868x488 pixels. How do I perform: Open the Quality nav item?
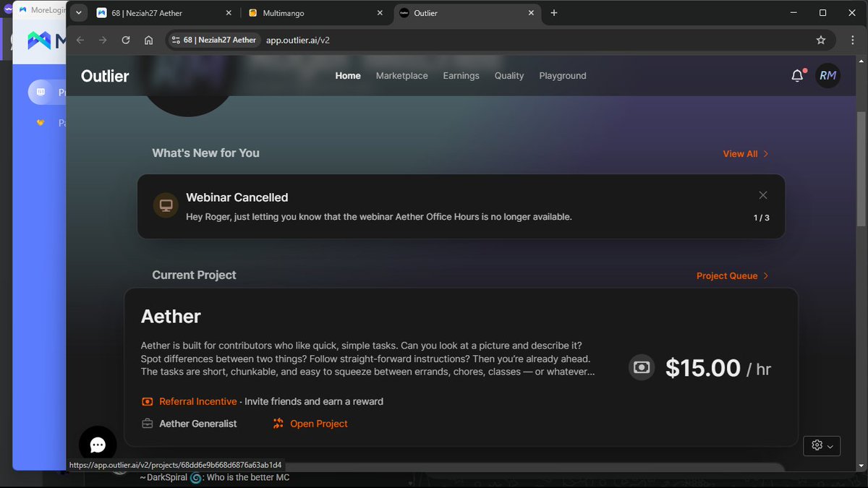click(509, 76)
